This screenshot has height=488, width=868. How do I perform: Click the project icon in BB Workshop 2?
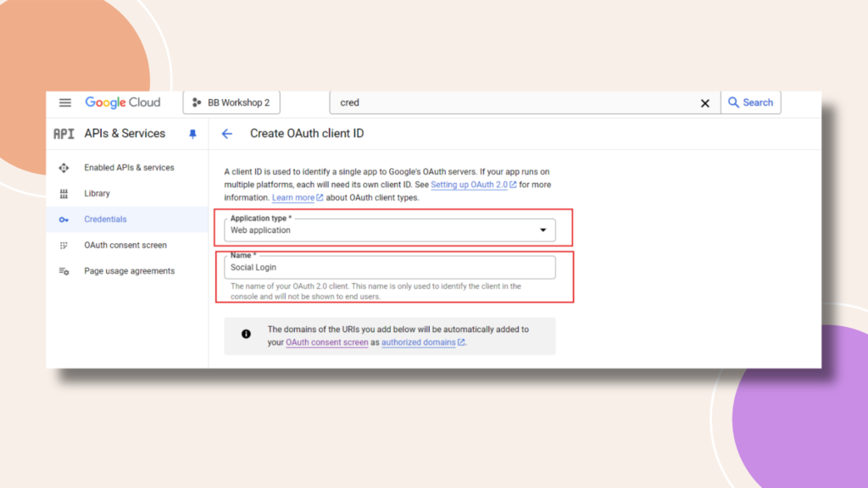[x=196, y=103]
